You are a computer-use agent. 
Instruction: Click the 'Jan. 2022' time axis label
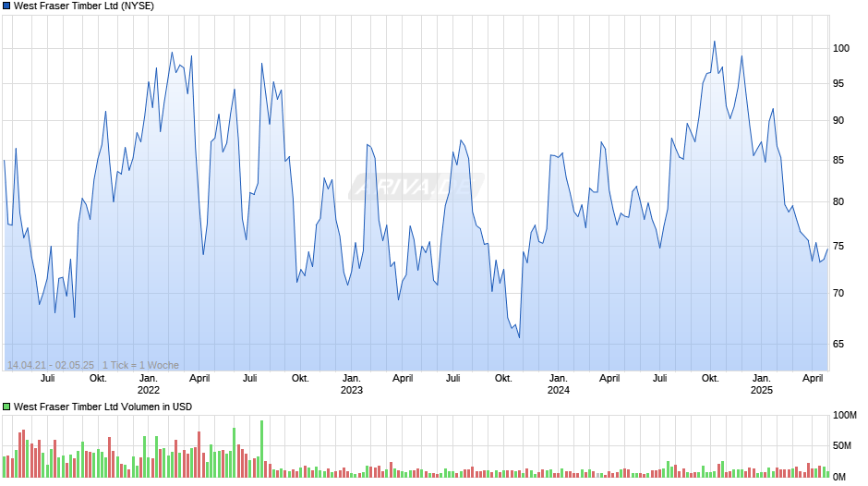tap(149, 384)
